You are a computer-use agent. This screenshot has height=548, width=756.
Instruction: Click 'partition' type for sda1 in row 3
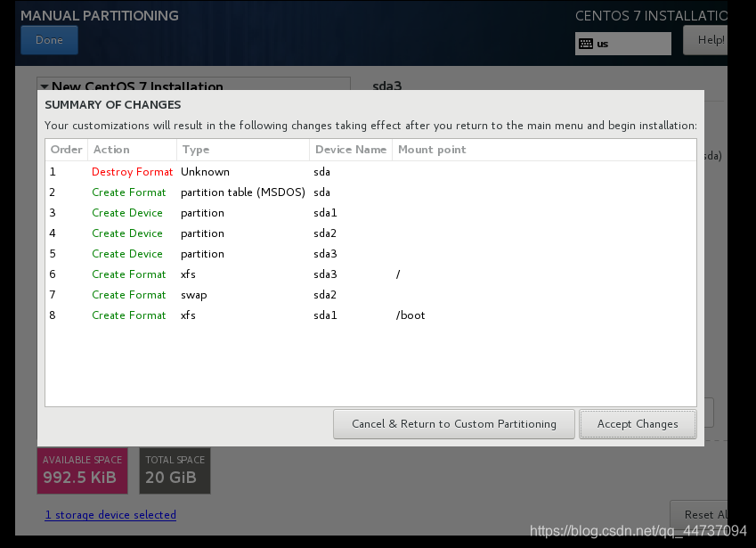[x=202, y=213]
